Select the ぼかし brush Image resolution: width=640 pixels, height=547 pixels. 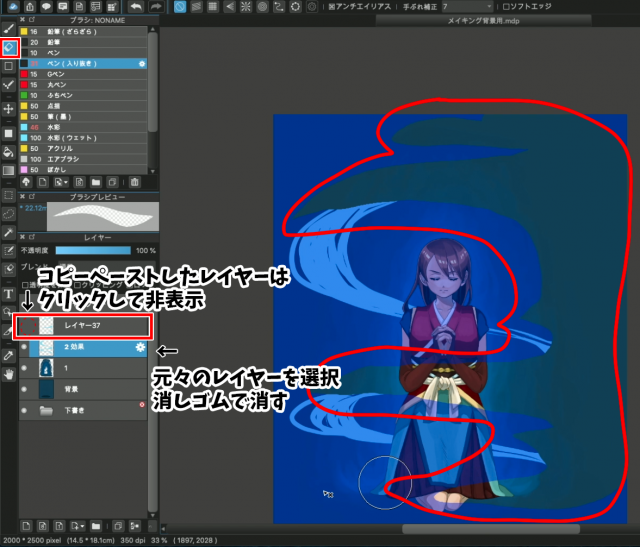tap(84, 169)
